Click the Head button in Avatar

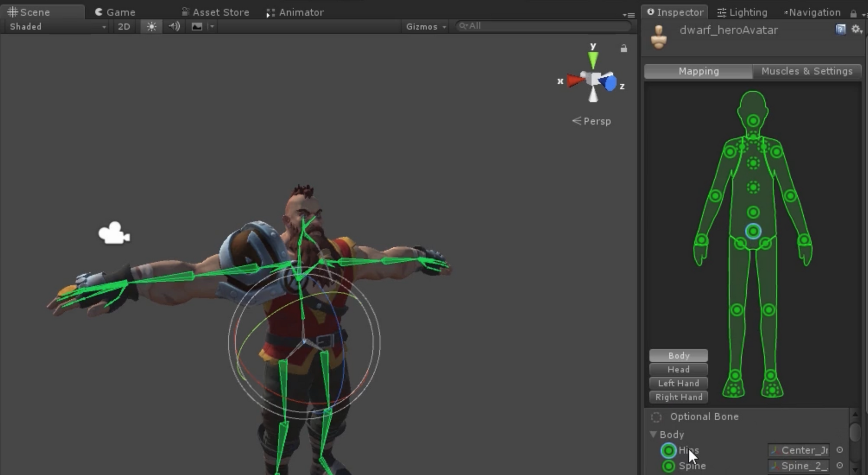pos(678,369)
